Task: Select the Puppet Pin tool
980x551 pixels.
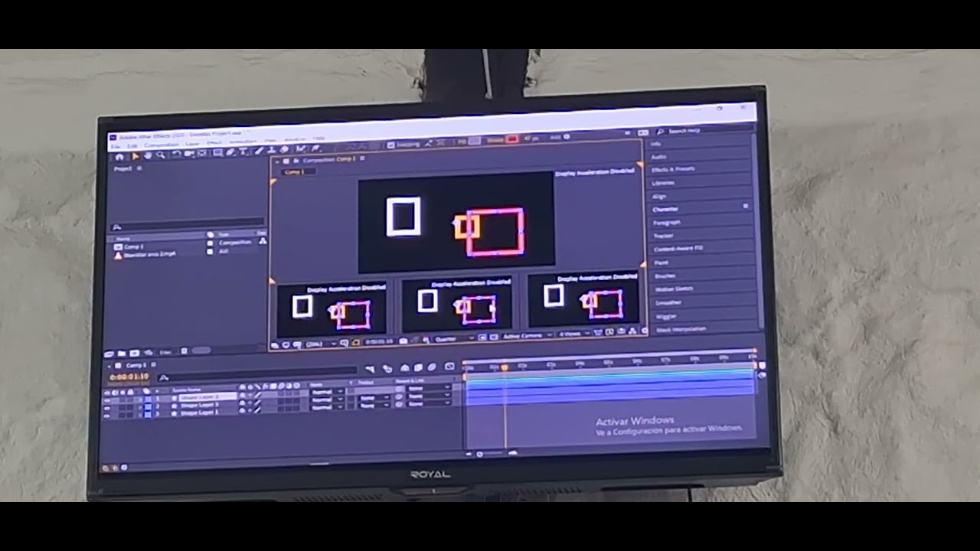Action: 315,148
